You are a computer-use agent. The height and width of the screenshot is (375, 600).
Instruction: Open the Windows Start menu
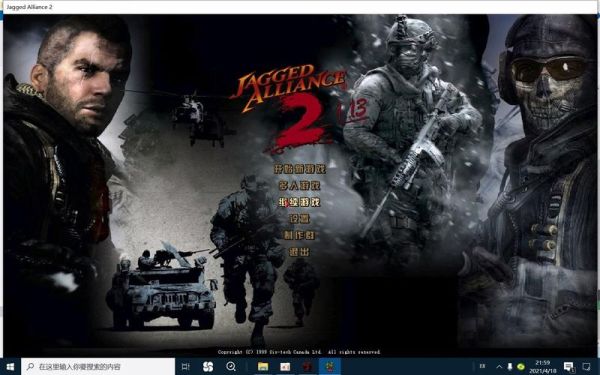[x=10, y=367]
